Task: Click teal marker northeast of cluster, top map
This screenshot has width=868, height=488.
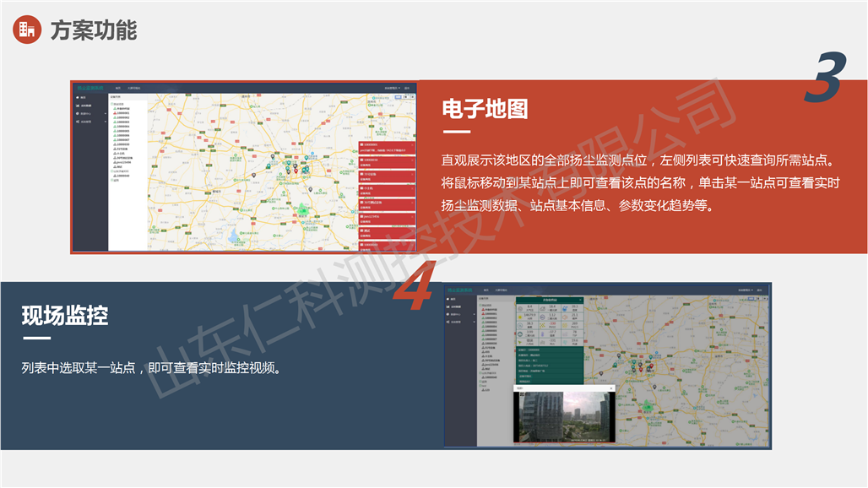Action: coord(307,158)
